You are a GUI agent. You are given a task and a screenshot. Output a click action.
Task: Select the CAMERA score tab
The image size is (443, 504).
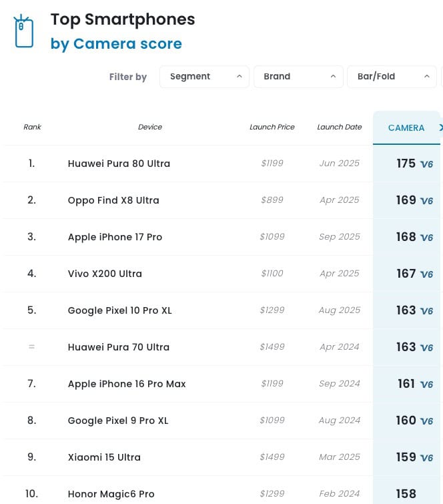tap(406, 128)
